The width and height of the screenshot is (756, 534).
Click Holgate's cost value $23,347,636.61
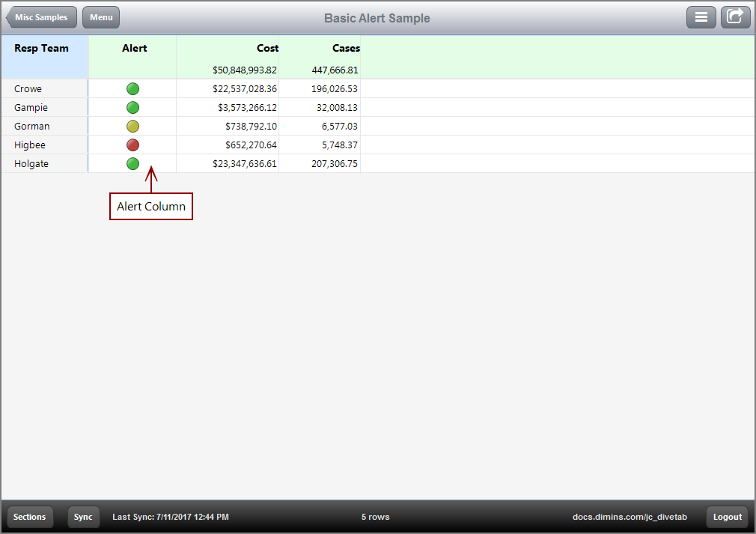245,164
